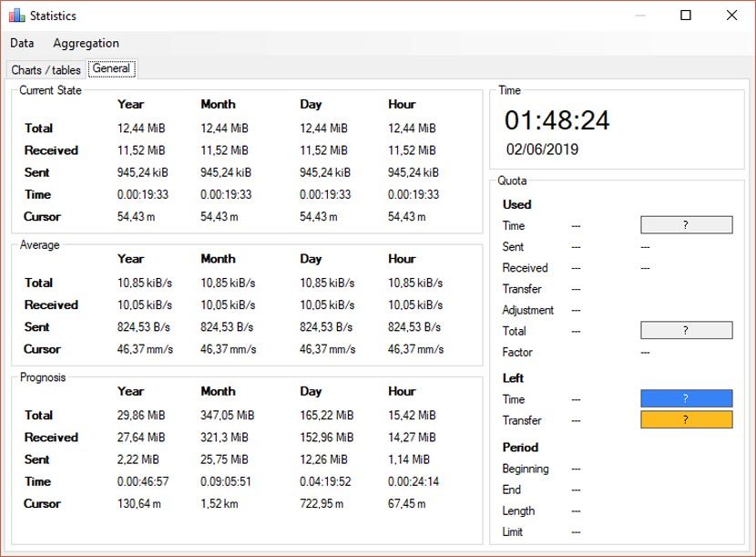Viewport: 756px width, 557px height.
Task: Click Average Month Received 10,05 kiB/s
Action: click(228, 305)
